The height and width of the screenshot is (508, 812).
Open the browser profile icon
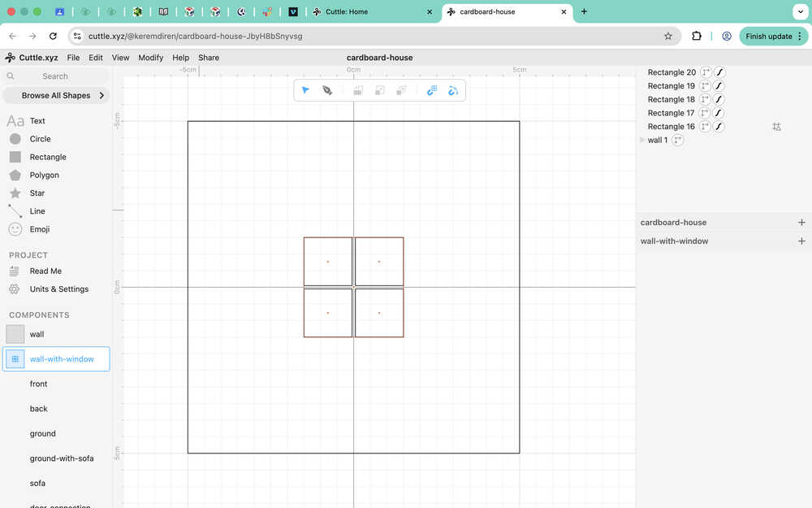click(x=727, y=36)
